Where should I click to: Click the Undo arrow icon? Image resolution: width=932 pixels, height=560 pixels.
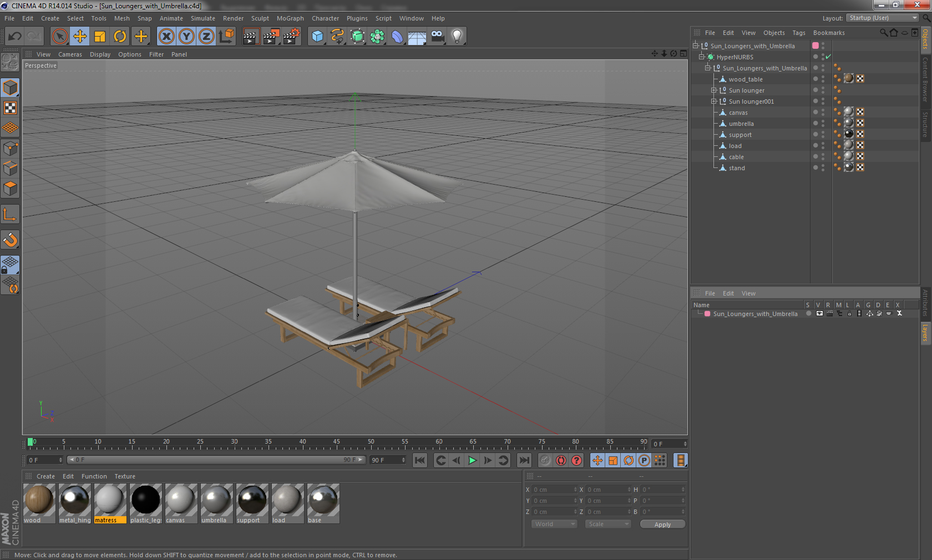point(14,37)
